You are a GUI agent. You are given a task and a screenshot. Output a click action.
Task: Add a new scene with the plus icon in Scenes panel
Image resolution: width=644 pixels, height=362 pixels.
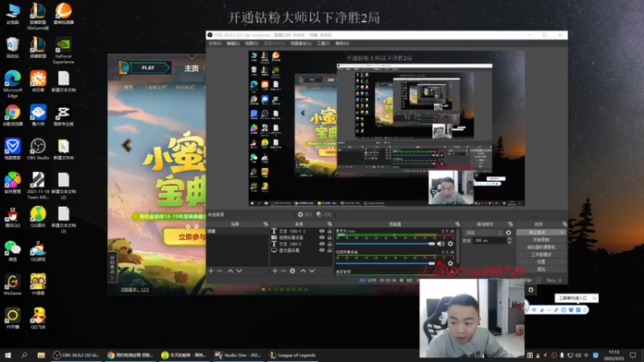coord(211,271)
